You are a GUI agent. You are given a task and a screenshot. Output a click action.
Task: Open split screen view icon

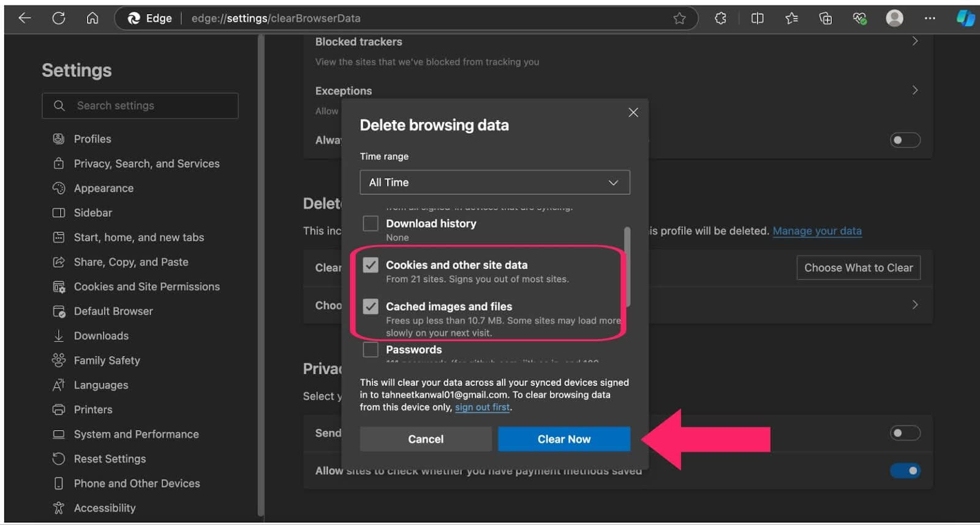coord(757,18)
